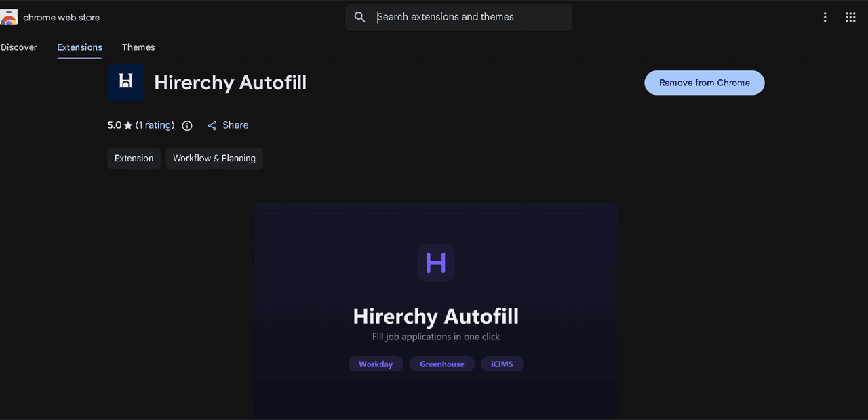Viewport: 868px width, 420px height.
Task: Click the Hirerchy Autofill page heading
Action: (x=231, y=83)
